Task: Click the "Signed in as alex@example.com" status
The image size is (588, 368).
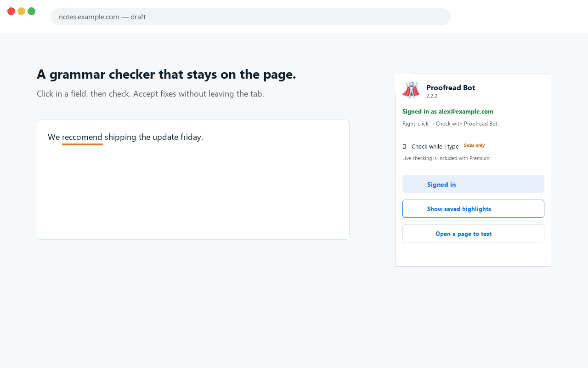Action: (x=448, y=111)
